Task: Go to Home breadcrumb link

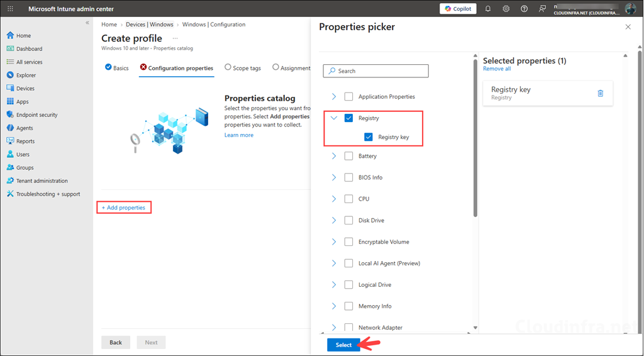Action: (109, 25)
